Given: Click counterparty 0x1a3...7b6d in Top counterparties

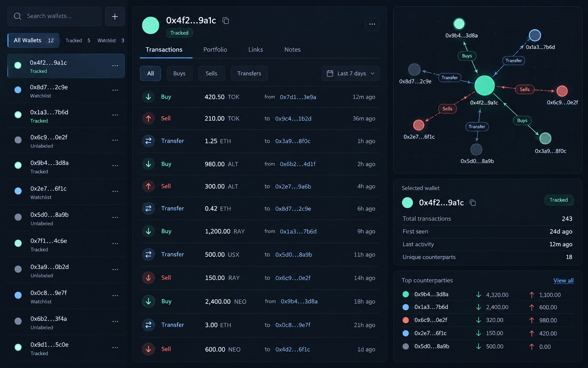Looking at the screenshot, I should coord(431,307).
